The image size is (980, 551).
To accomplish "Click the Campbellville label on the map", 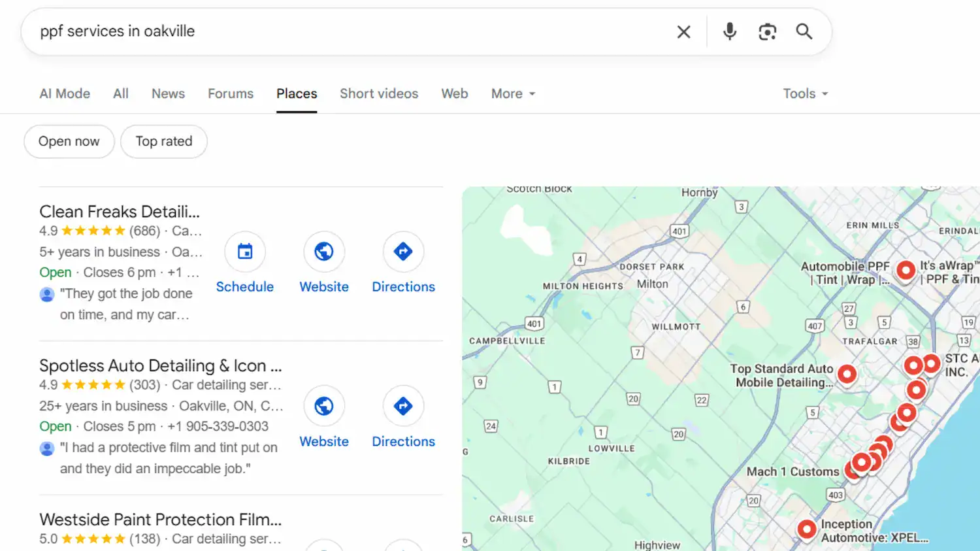I will tap(507, 341).
